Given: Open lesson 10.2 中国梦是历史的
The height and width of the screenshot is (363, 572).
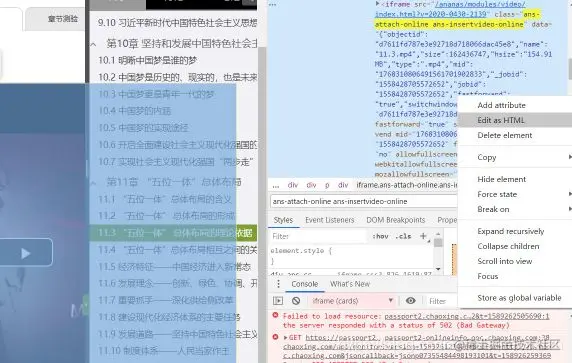Looking at the screenshot, I should [178, 77].
